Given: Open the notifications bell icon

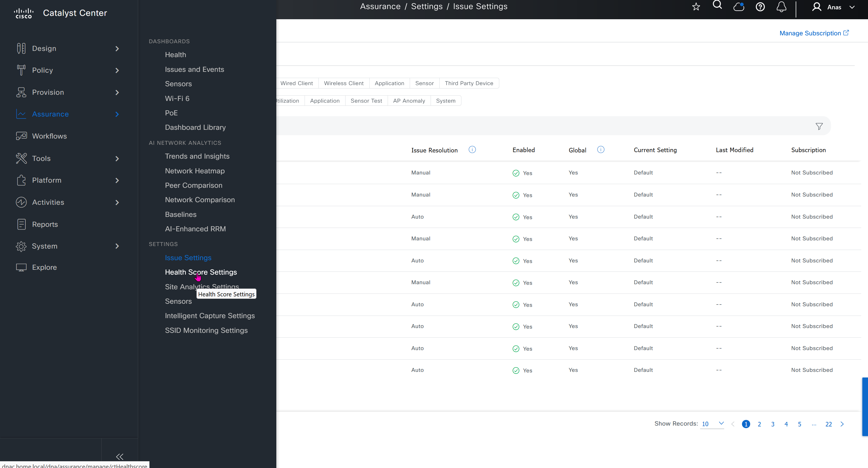Looking at the screenshot, I should [782, 7].
